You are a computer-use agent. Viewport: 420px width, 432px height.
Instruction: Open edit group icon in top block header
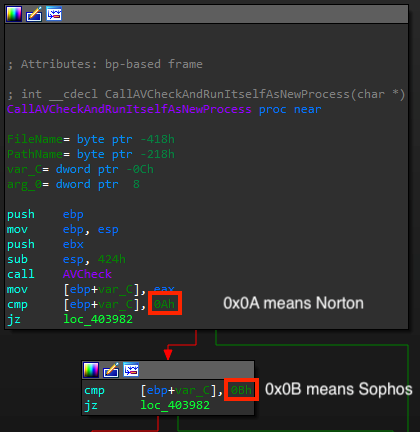click(34, 14)
